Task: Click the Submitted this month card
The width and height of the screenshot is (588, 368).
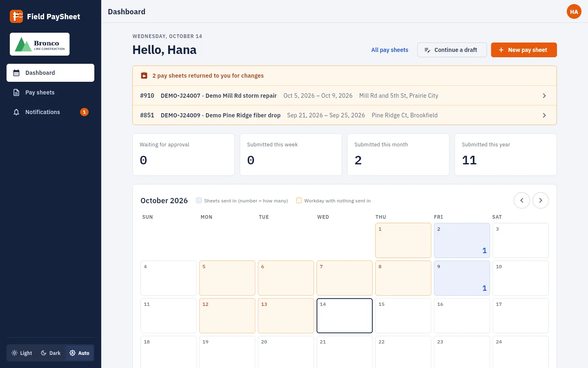Action: pos(398,155)
